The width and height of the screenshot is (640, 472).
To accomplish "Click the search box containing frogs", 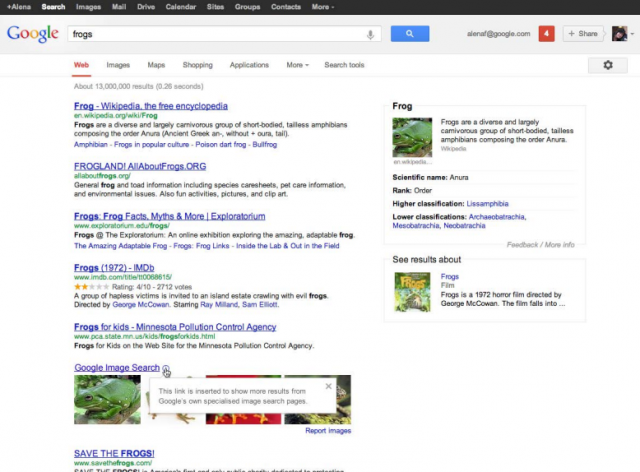I will point(224,34).
